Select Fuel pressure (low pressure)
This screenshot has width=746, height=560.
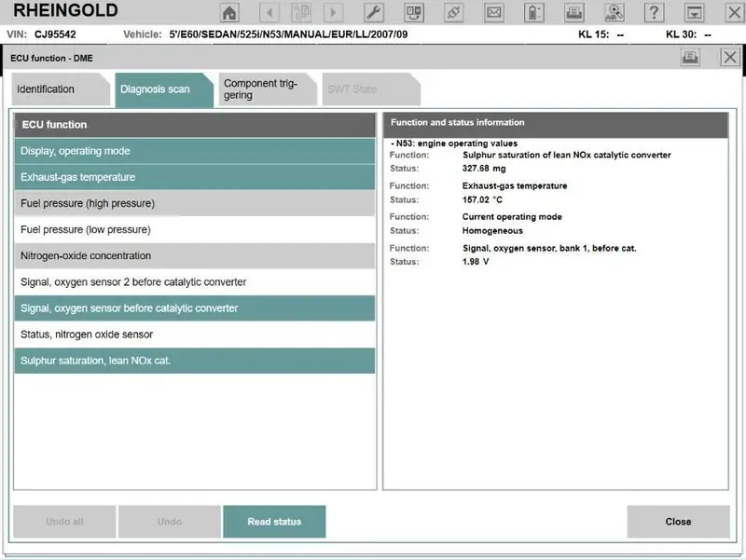click(x=195, y=229)
